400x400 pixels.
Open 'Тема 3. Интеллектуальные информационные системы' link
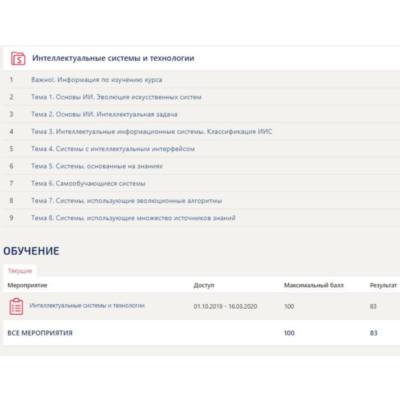click(152, 132)
